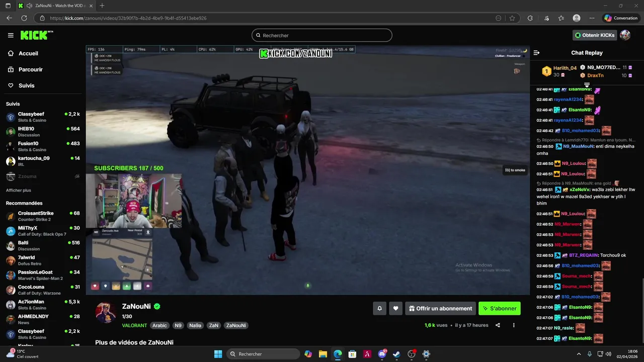This screenshot has width=644, height=362.
Task: Open kartoucha_09 followed channel
Action: pyautogui.click(x=43, y=161)
